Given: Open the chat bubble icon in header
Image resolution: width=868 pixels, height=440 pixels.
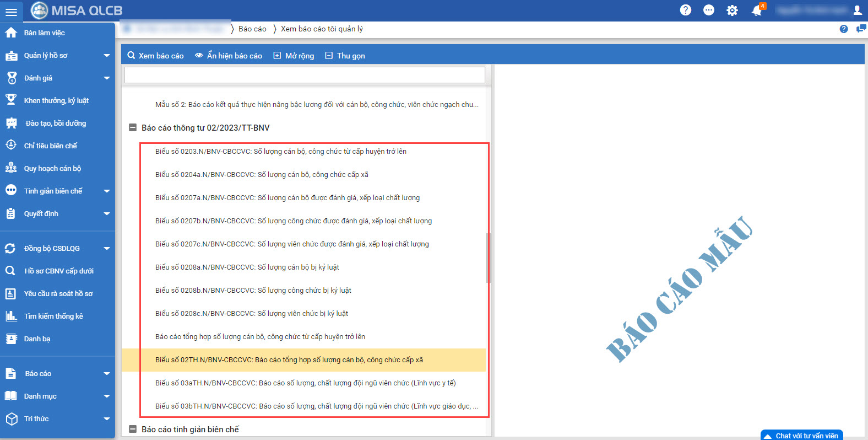Looking at the screenshot, I should tap(709, 10).
